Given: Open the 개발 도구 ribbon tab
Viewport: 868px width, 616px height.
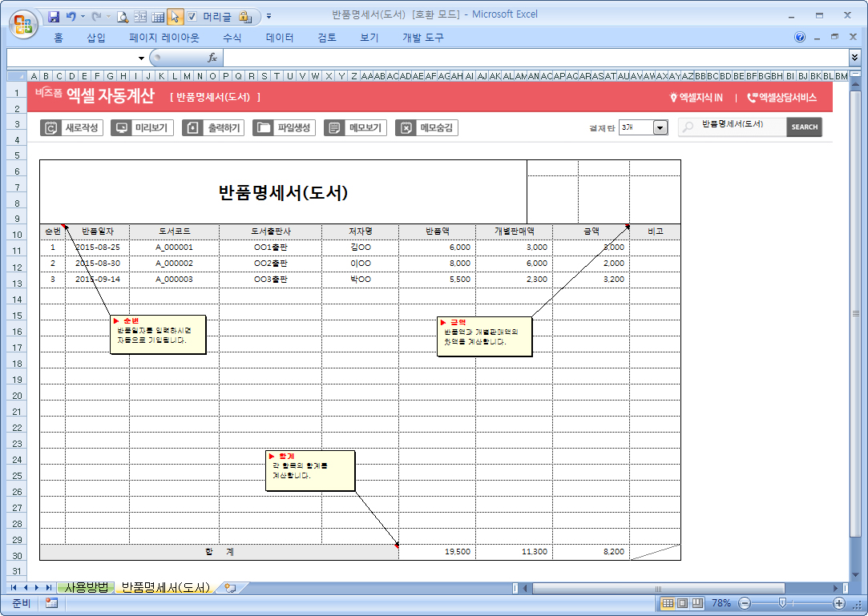Looking at the screenshot, I should click(x=423, y=38).
